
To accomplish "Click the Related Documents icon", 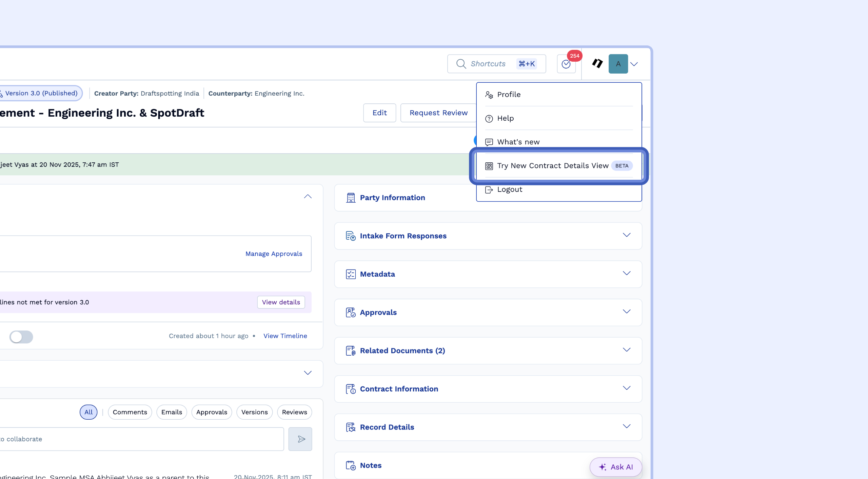I will [x=351, y=351].
